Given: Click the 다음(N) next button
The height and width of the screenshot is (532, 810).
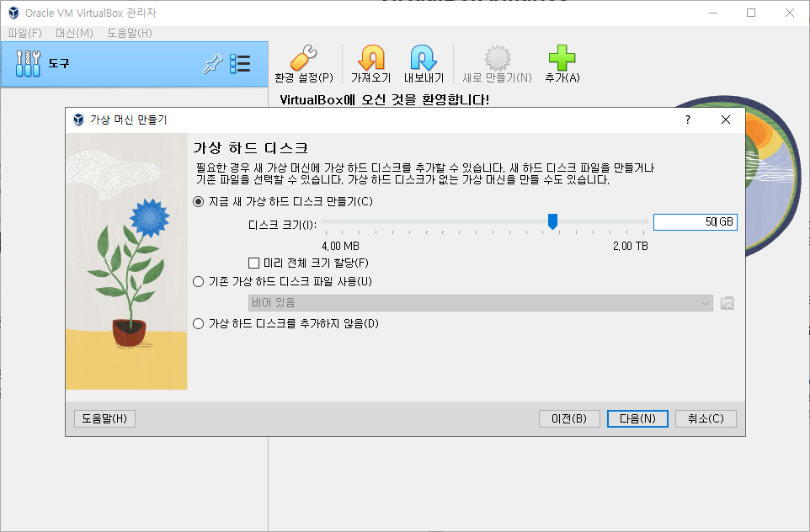Looking at the screenshot, I should click(637, 419).
